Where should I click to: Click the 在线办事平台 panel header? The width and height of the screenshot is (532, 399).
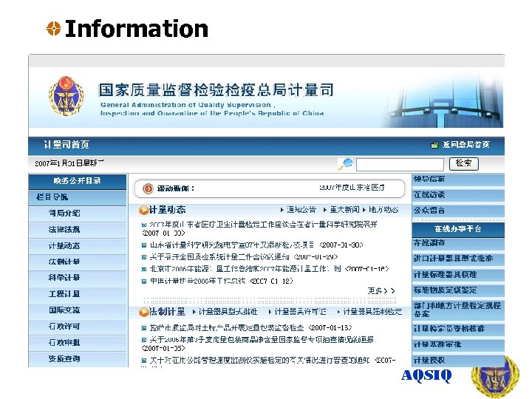[458, 229]
